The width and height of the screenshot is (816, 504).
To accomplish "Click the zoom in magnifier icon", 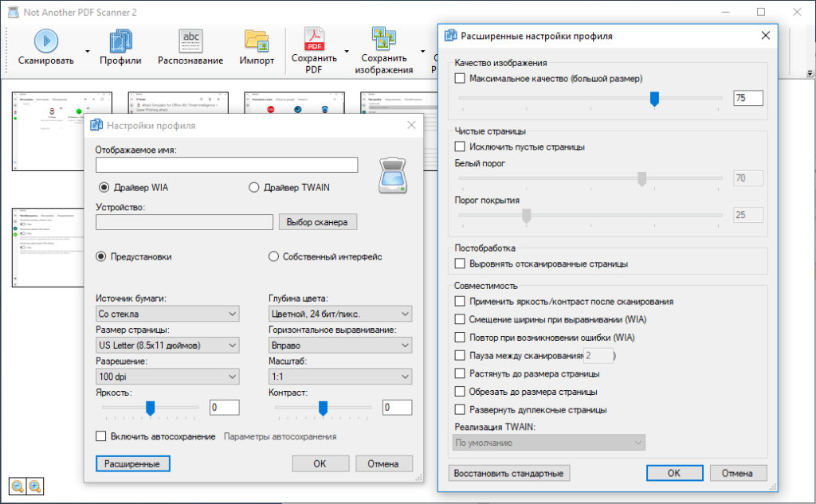I will pyautogui.click(x=35, y=486).
